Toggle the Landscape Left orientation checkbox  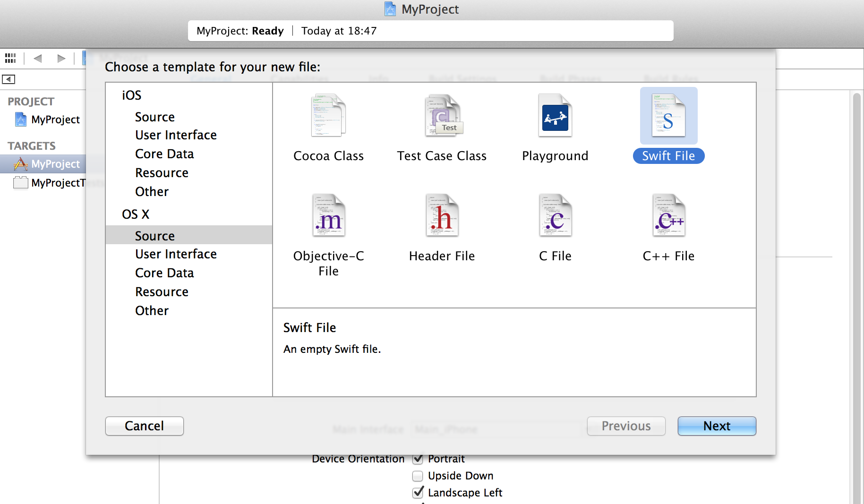(x=418, y=493)
